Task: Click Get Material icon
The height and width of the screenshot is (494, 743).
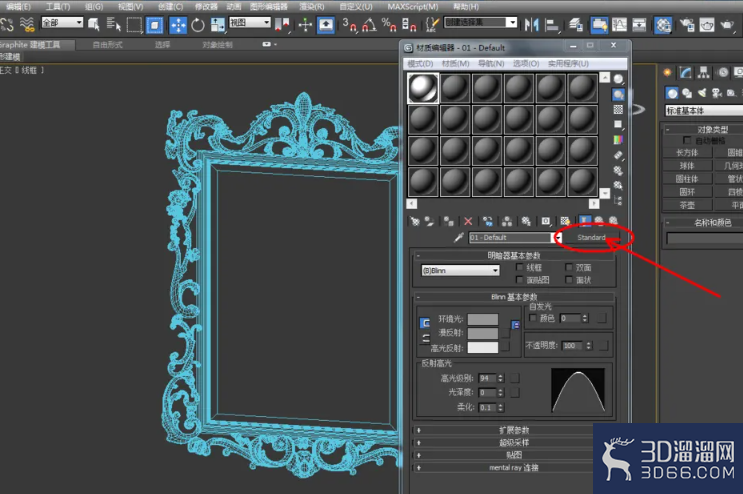Action: [415, 221]
